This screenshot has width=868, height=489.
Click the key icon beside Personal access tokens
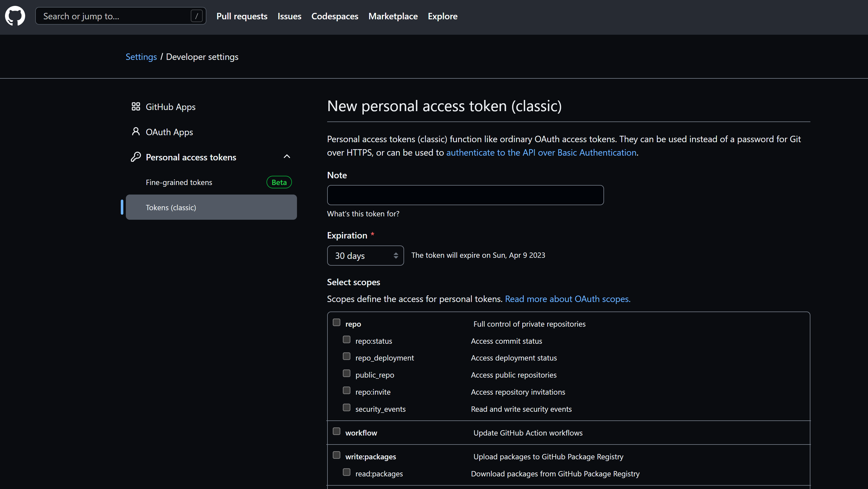pyautogui.click(x=136, y=157)
